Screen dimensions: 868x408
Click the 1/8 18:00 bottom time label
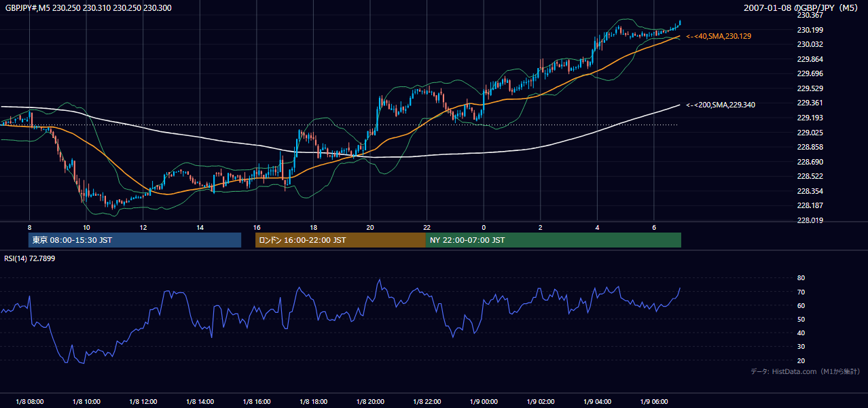pos(313,402)
